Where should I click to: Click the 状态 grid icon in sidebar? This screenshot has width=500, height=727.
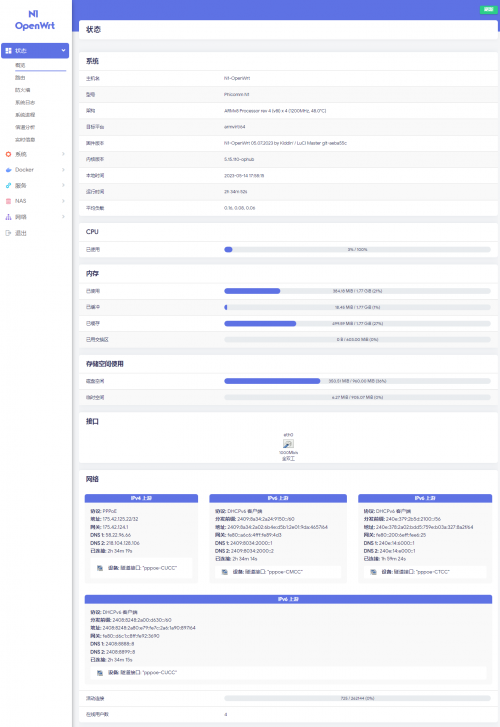tap(8, 51)
